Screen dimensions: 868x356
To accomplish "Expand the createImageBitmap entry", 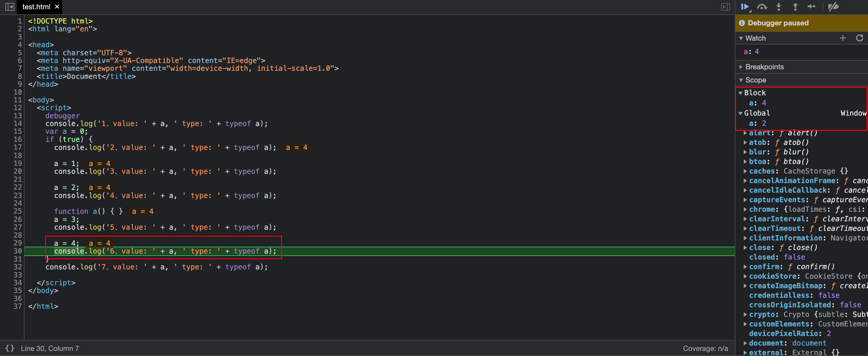I will tap(745, 286).
